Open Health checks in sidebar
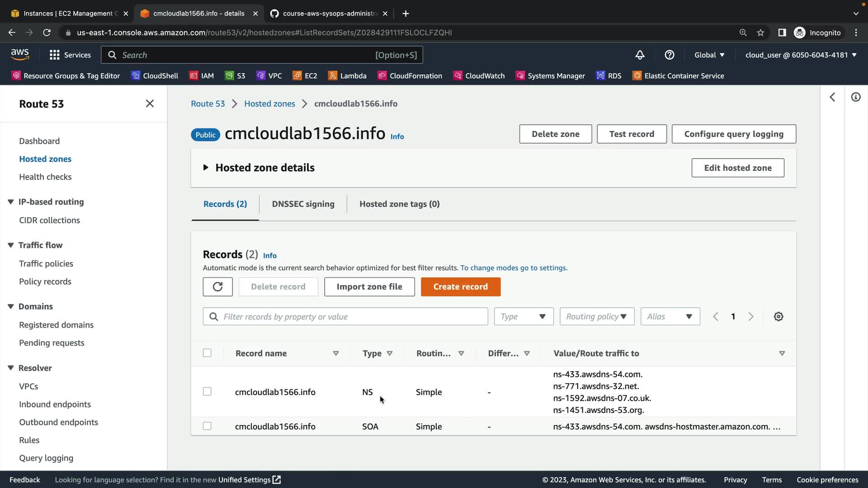 pyautogui.click(x=45, y=177)
